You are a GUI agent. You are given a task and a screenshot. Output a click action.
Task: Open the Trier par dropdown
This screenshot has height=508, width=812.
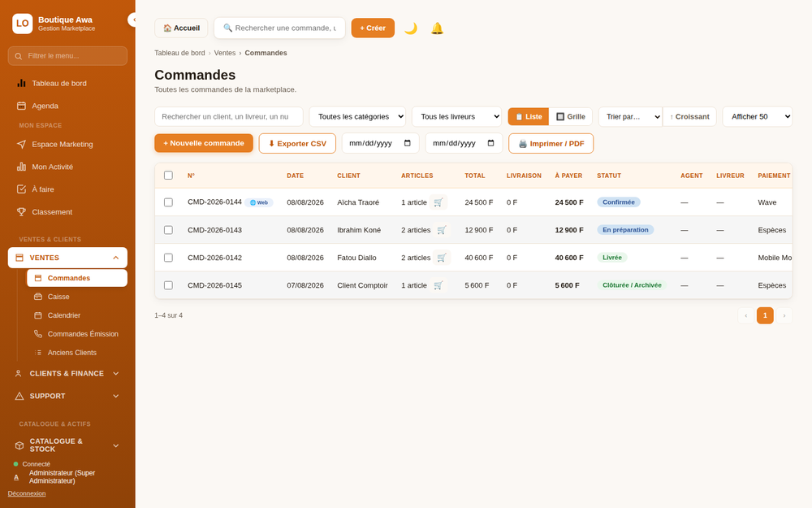point(630,116)
